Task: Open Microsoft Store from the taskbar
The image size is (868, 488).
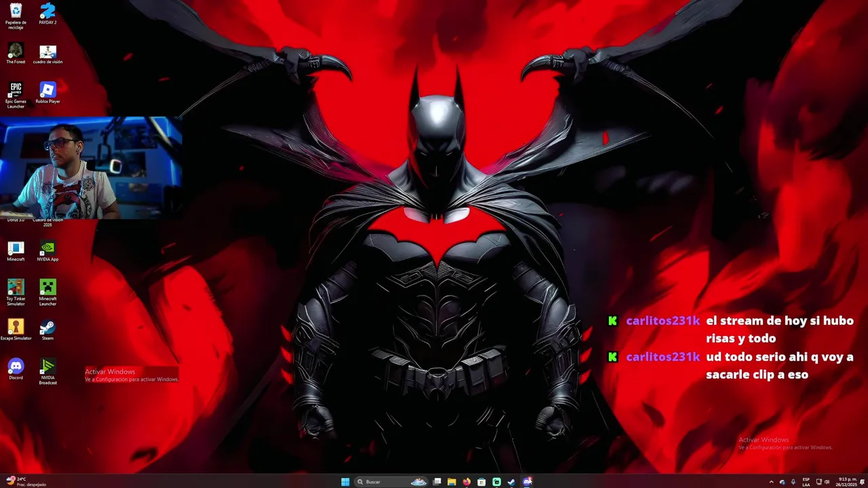Action: (x=481, y=482)
